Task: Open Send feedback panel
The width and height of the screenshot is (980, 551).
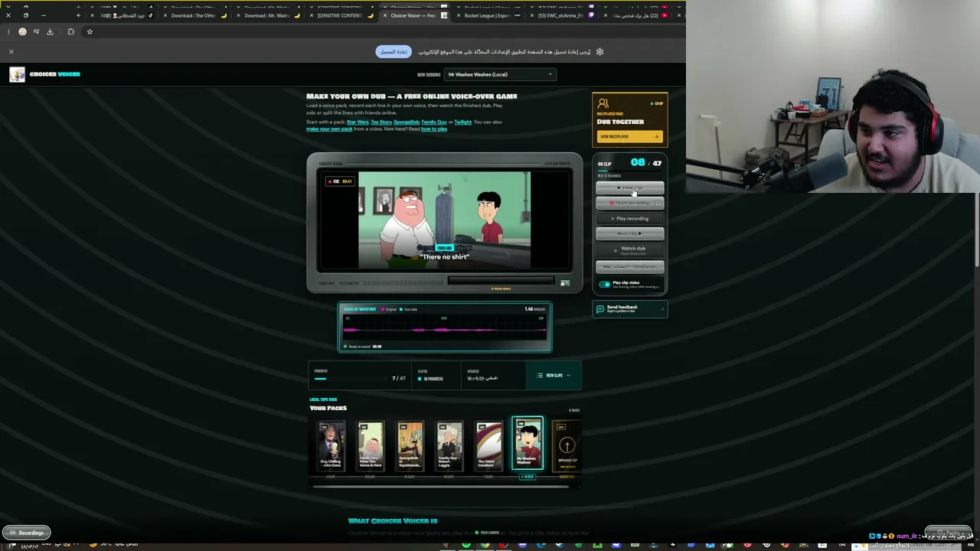Action: (x=629, y=308)
